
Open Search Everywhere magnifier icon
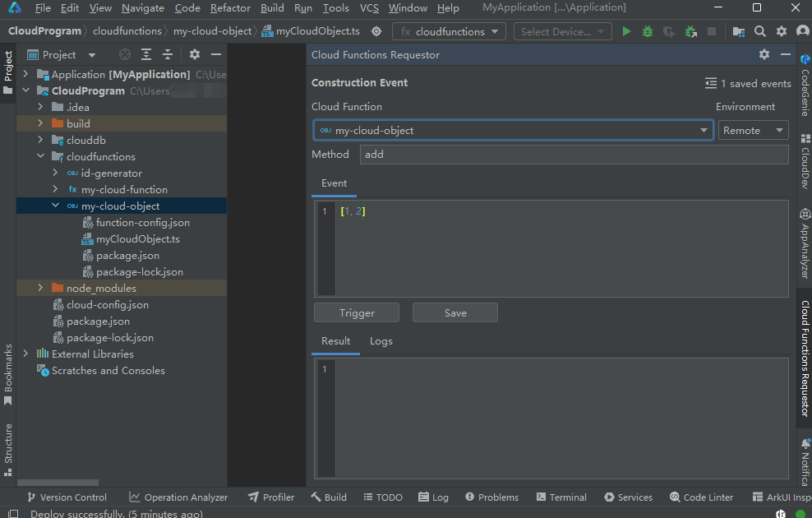(x=760, y=31)
